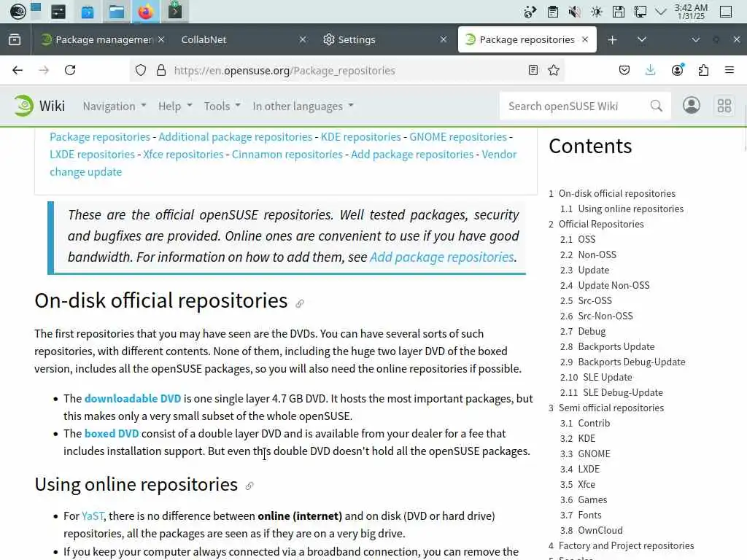Expand the Navigation dropdown menu
747x560 pixels.
115,106
